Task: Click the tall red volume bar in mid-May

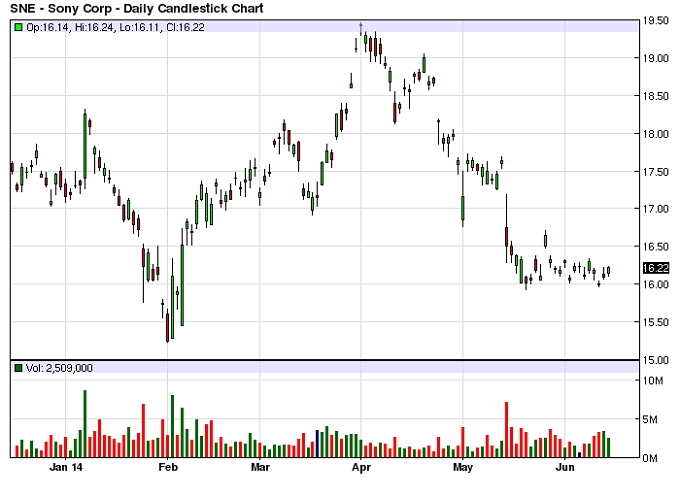Action: (x=506, y=430)
